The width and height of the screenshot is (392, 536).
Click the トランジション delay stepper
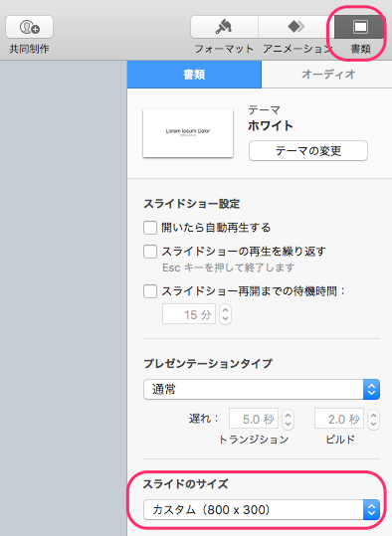tap(288, 419)
